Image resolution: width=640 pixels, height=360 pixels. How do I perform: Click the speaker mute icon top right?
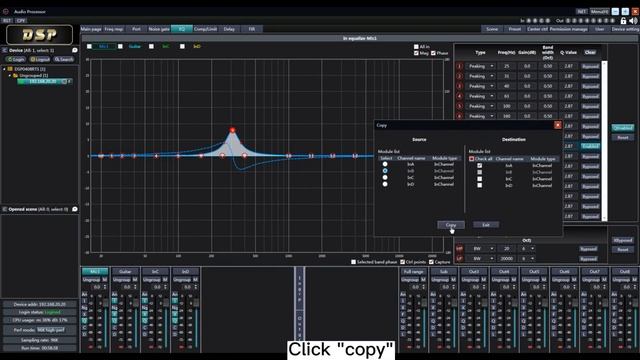633,20
